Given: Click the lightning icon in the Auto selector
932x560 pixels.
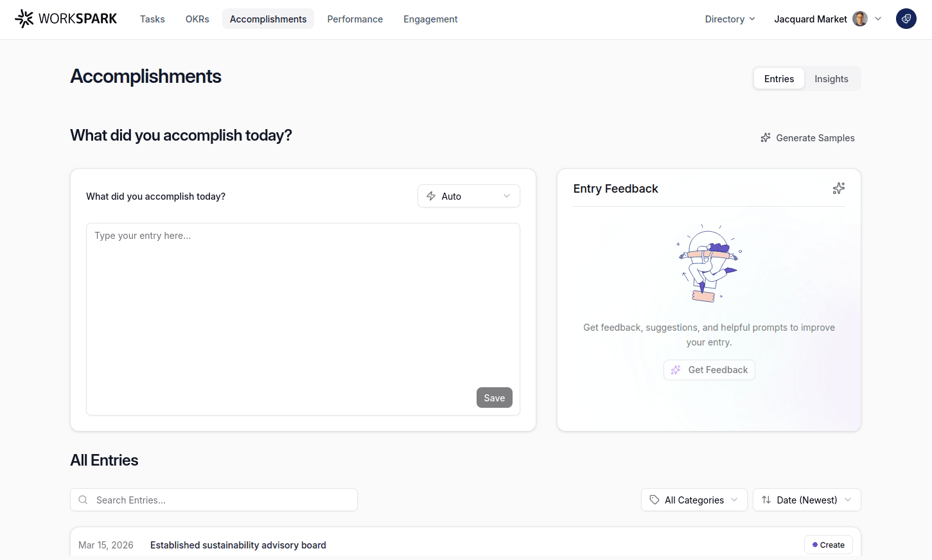Looking at the screenshot, I should [431, 196].
